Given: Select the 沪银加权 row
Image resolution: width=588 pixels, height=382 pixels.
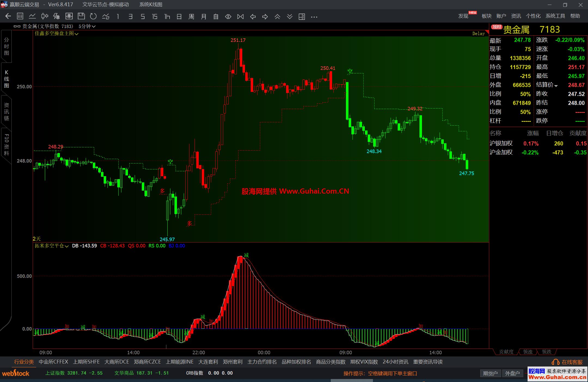Looking at the screenshot, I should pyautogui.click(x=501, y=143).
